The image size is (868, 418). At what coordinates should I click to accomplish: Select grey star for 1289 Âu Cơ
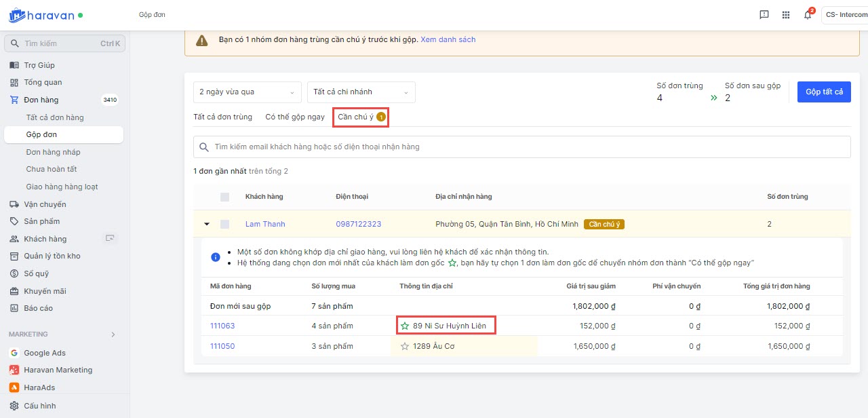405,346
